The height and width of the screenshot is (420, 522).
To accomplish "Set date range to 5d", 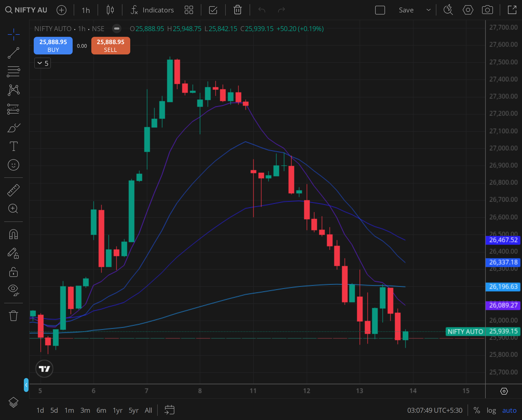I will [54, 410].
